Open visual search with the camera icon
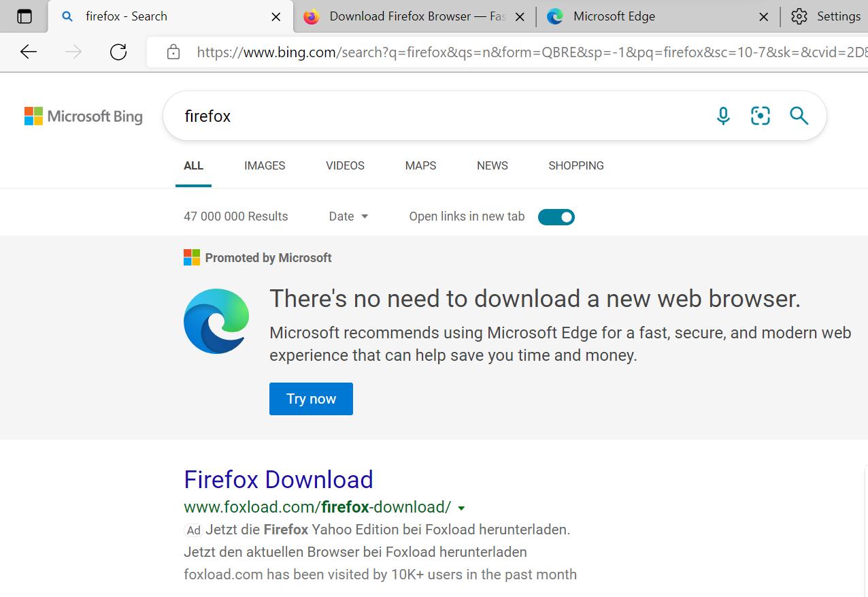This screenshot has width=868, height=597. coord(760,116)
